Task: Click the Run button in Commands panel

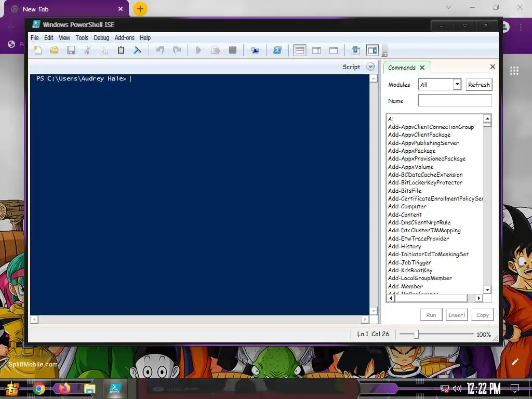Action: 431,315
